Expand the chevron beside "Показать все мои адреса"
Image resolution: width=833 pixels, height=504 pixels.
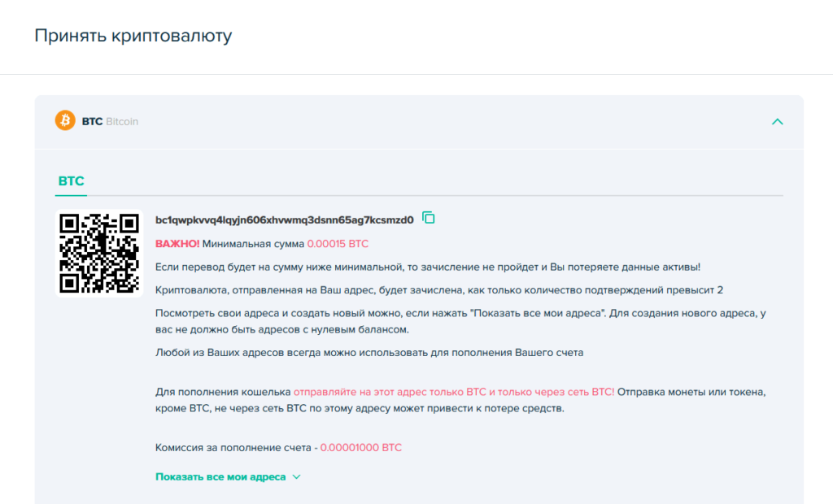click(x=296, y=476)
